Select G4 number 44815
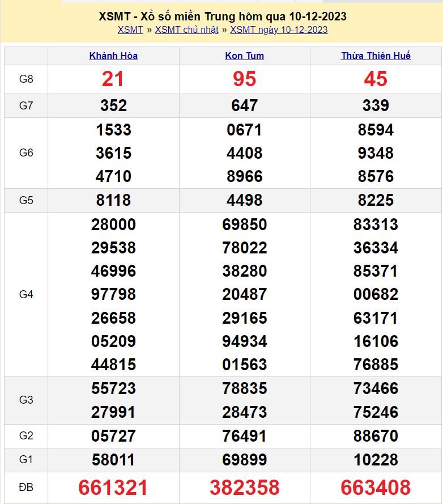443x504 pixels. pos(113,364)
